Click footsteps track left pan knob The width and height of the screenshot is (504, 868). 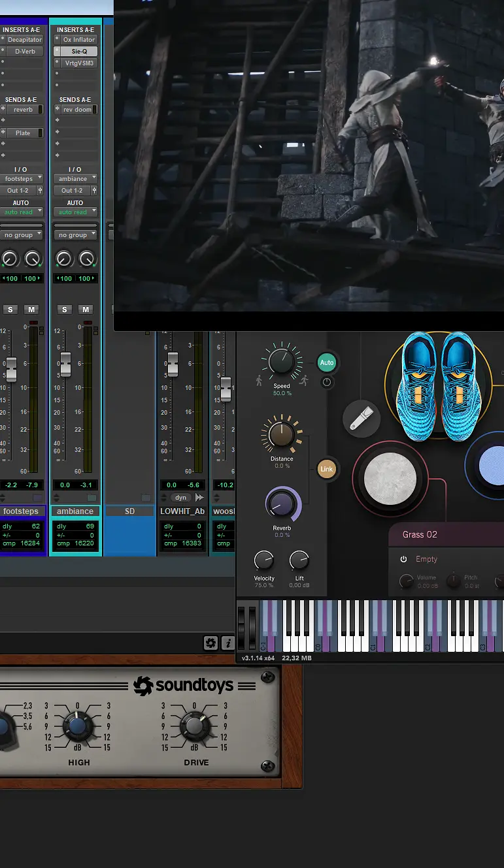coord(9,259)
